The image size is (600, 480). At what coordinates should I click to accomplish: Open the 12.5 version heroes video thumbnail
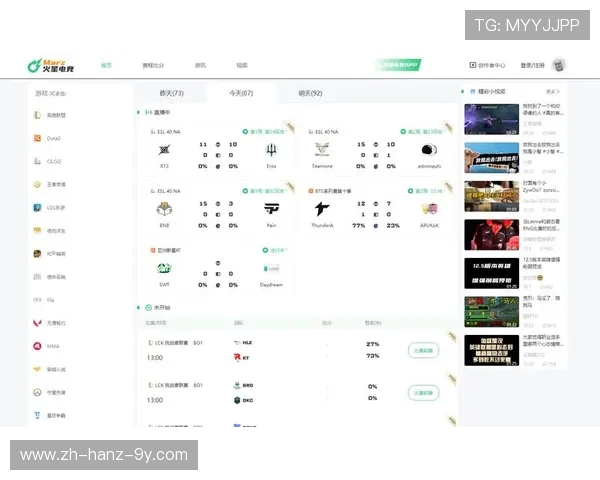tap(492, 273)
